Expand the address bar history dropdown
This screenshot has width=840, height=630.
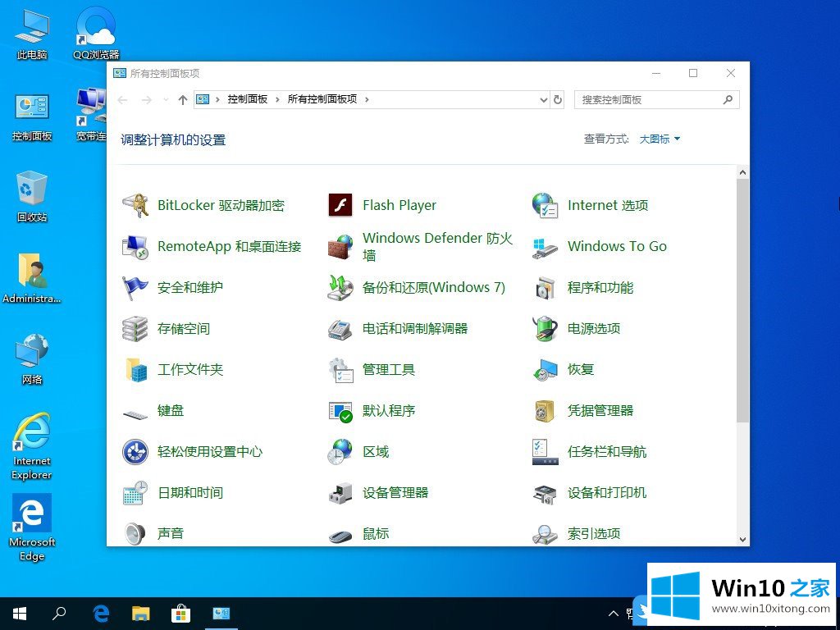click(543, 99)
